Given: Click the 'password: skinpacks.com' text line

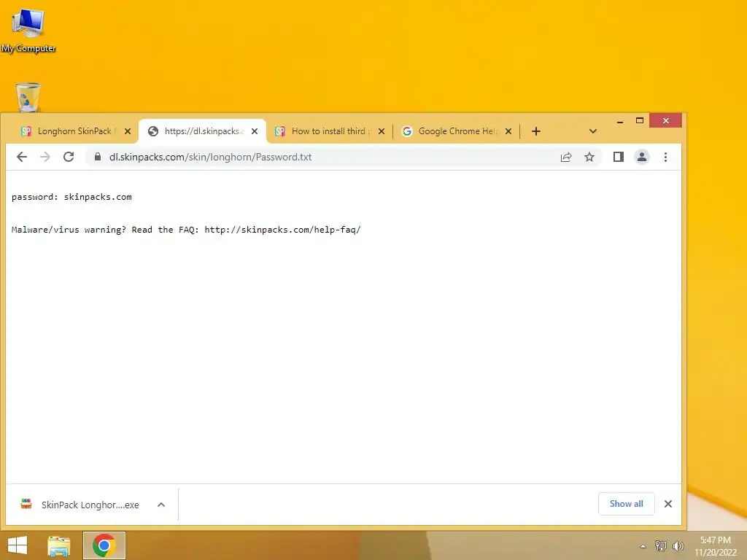Looking at the screenshot, I should 71,197.
